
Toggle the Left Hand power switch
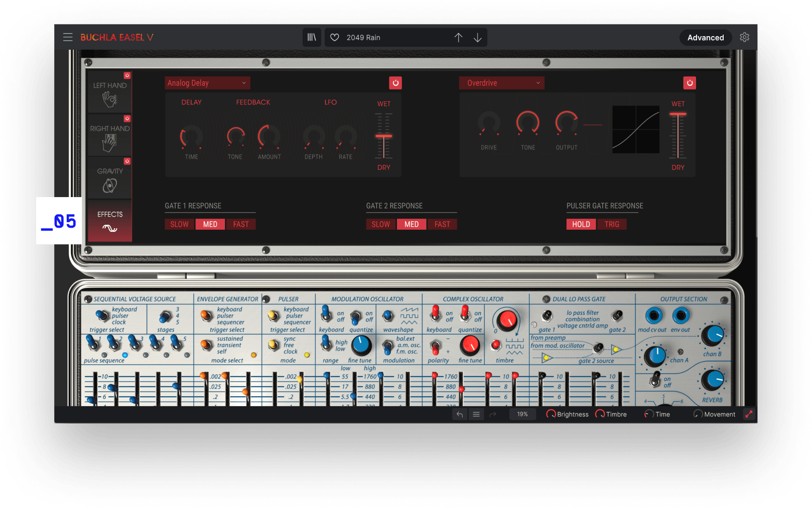(127, 76)
